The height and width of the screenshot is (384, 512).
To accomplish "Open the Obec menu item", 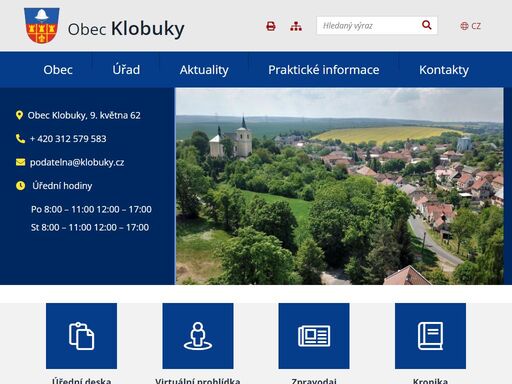I will (58, 70).
